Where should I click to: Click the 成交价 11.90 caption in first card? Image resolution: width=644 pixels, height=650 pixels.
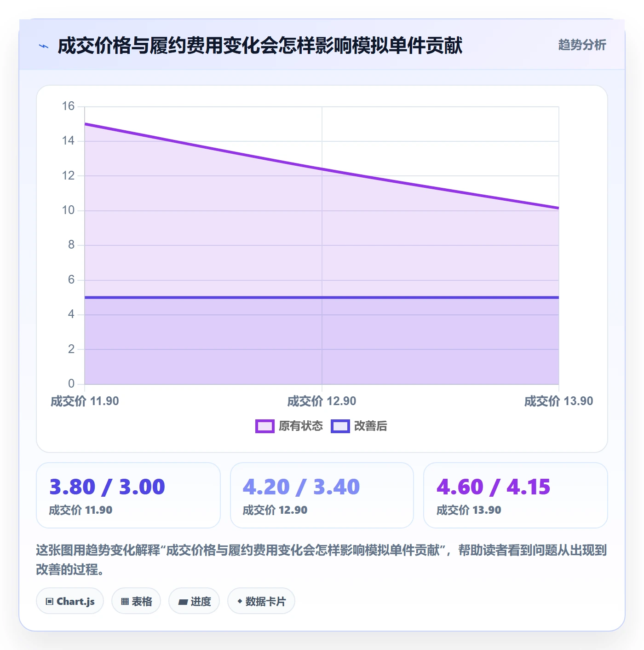coord(80,510)
